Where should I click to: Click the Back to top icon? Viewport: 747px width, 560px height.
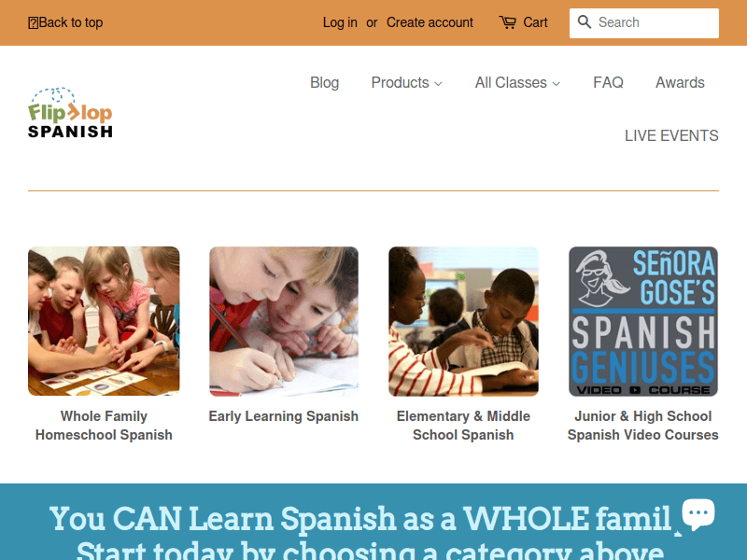coord(33,22)
